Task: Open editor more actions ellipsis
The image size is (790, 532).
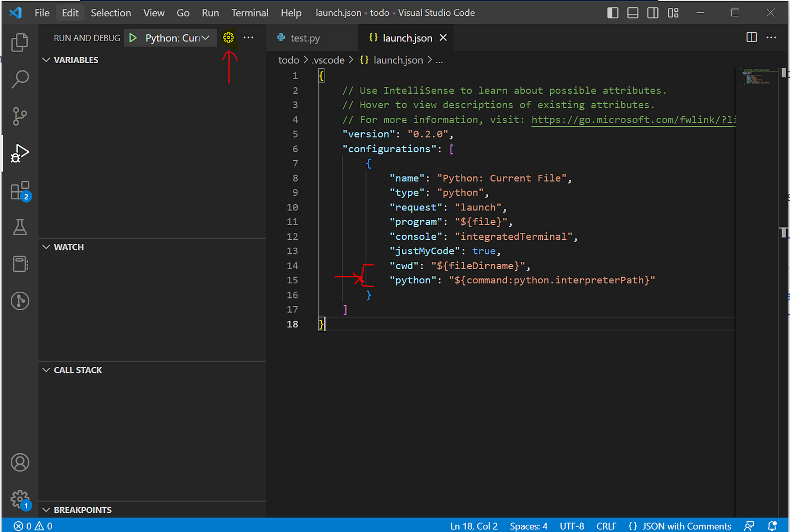Action: [771, 37]
